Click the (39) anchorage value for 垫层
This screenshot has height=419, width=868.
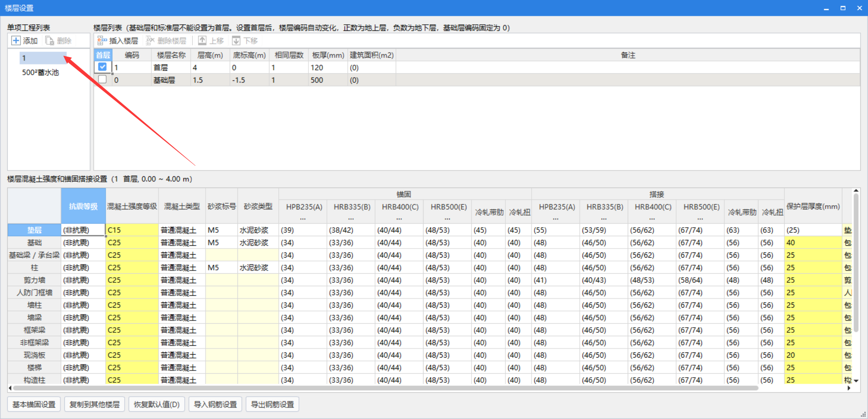click(303, 230)
